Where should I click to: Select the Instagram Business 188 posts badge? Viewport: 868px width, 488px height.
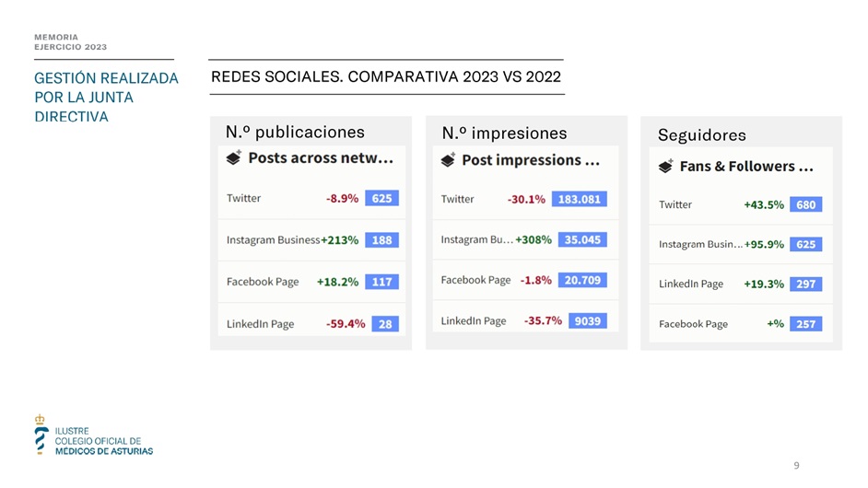click(x=382, y=240)
